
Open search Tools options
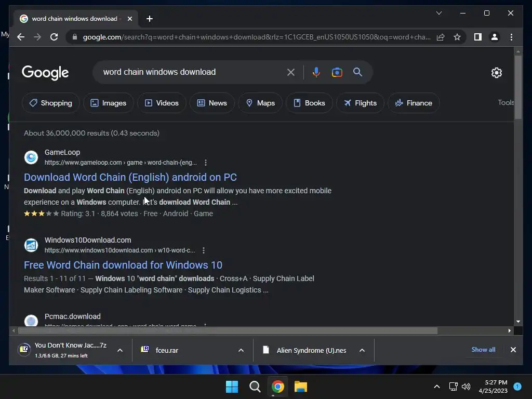click(x=506, y=102)
